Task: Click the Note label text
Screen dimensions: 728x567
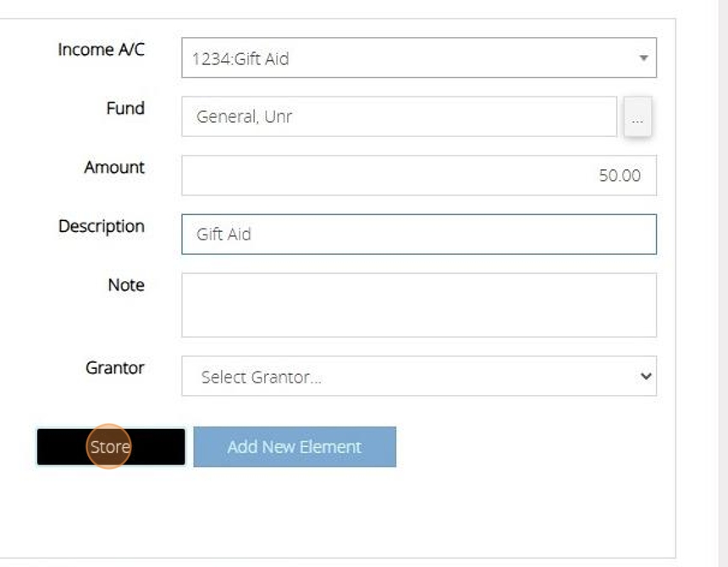Action: [125, 285]
